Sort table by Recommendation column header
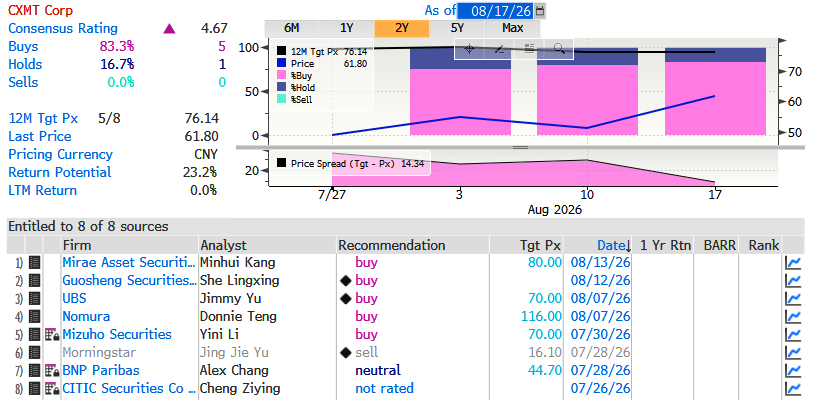Viewport: 814px width, 400px height. [414, 245]
